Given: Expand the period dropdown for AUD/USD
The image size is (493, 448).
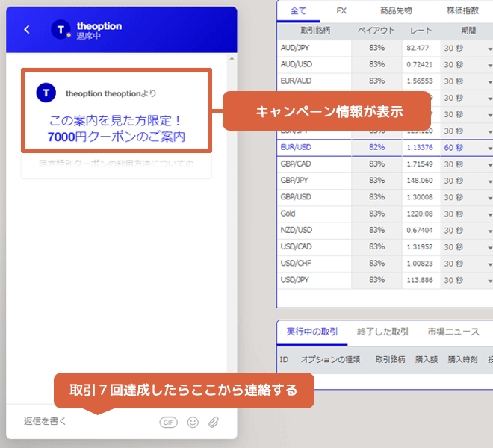Looking at the screenshot, I should click(489, 66).
